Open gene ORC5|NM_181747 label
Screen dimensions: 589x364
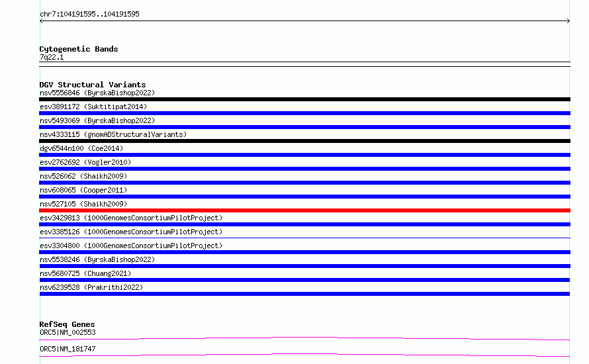tap(68, 349)
